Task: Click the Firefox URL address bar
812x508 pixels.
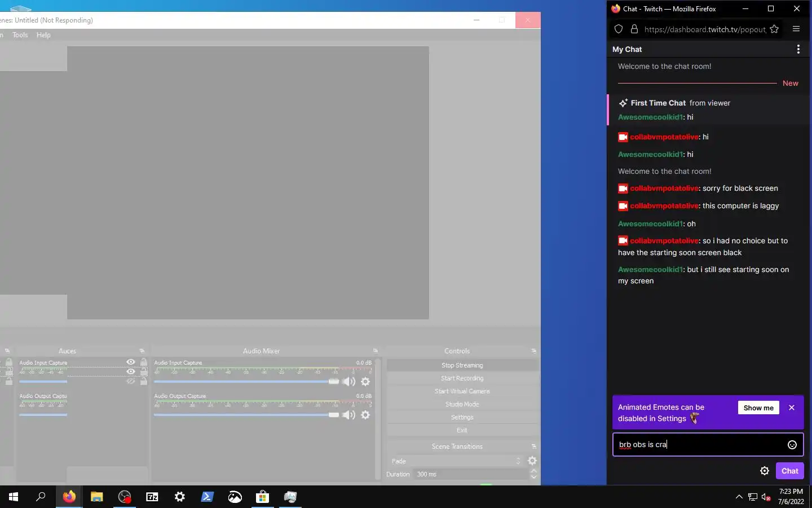Action: (705, 29)
